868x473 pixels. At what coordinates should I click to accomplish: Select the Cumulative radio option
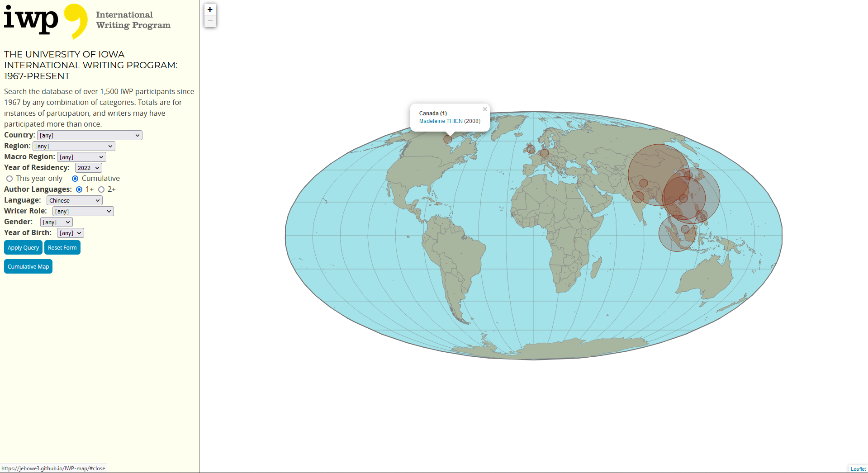pos(75,179)
